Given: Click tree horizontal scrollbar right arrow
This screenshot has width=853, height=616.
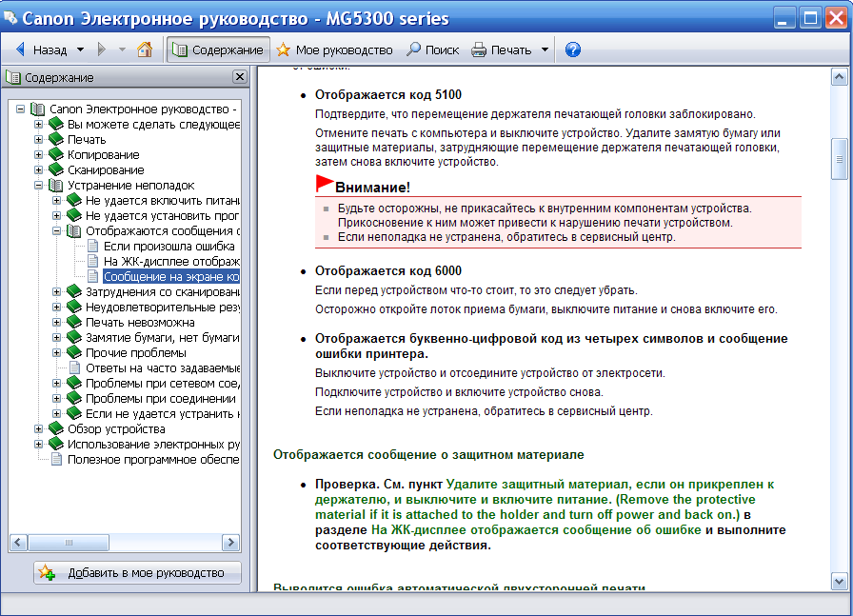Looking at the screenshot, I should (x=230, y=543).
